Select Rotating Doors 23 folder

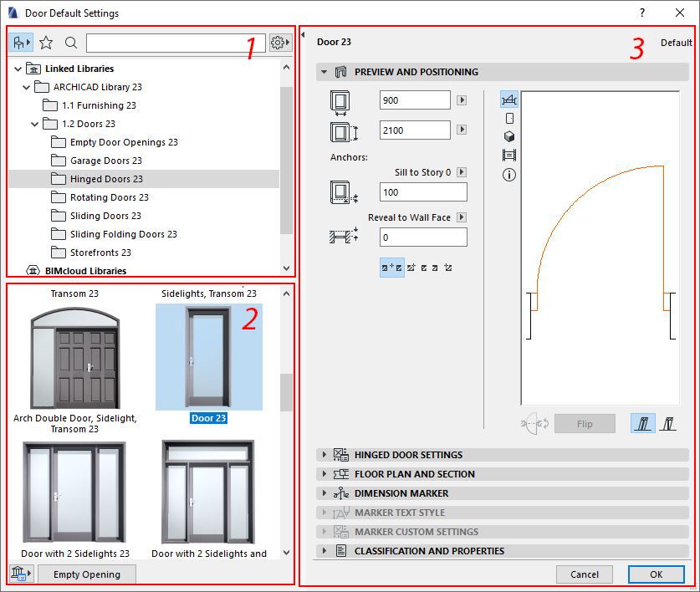tap(100, 196)
